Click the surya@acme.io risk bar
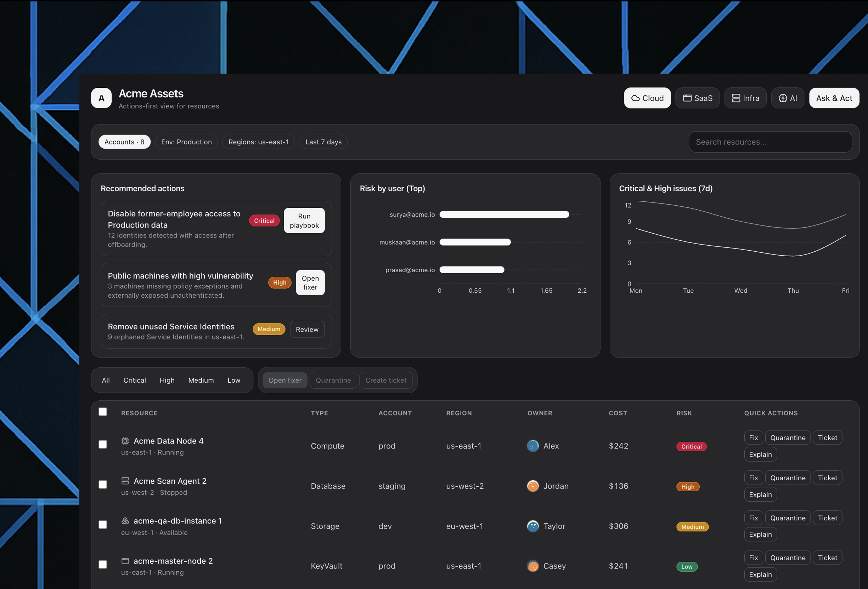The width and height of the screenshot is (868, 589). [x=504, y=214]
